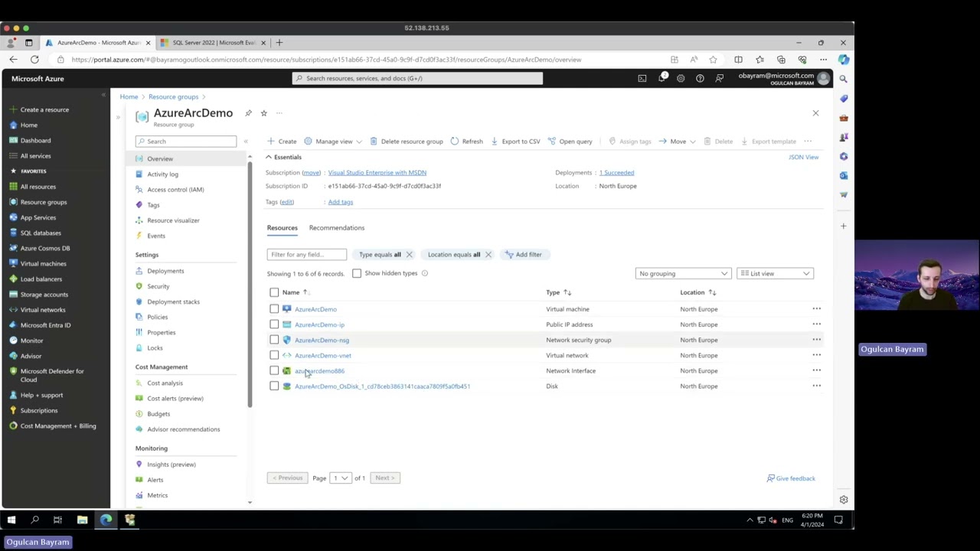Click Delete resource group button
The image size is (980, 551).
pos(407,142)
